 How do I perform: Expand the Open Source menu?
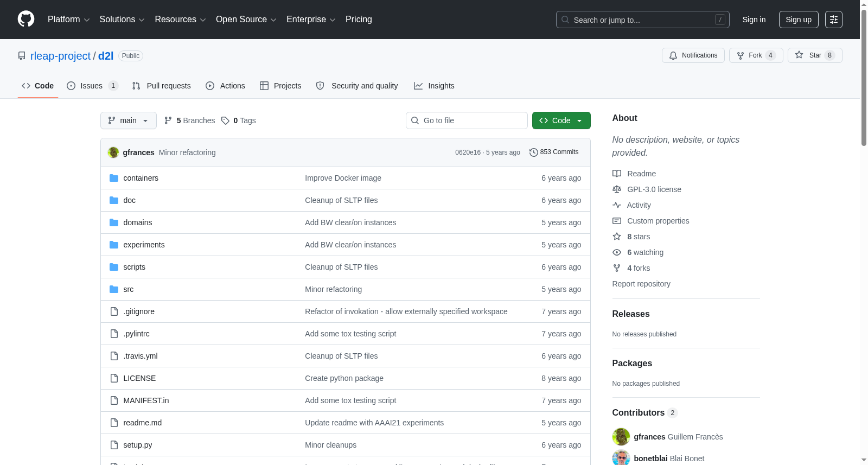click(246, 20)
